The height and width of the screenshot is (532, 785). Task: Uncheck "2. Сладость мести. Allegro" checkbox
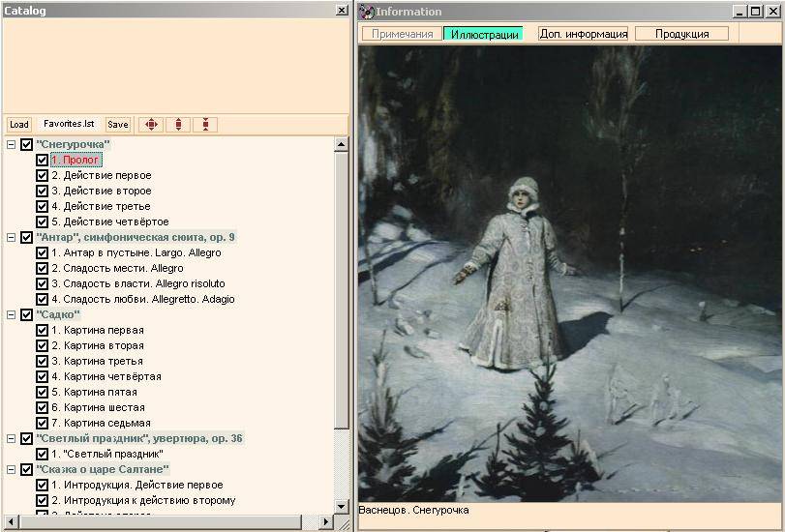pos(42,269)
